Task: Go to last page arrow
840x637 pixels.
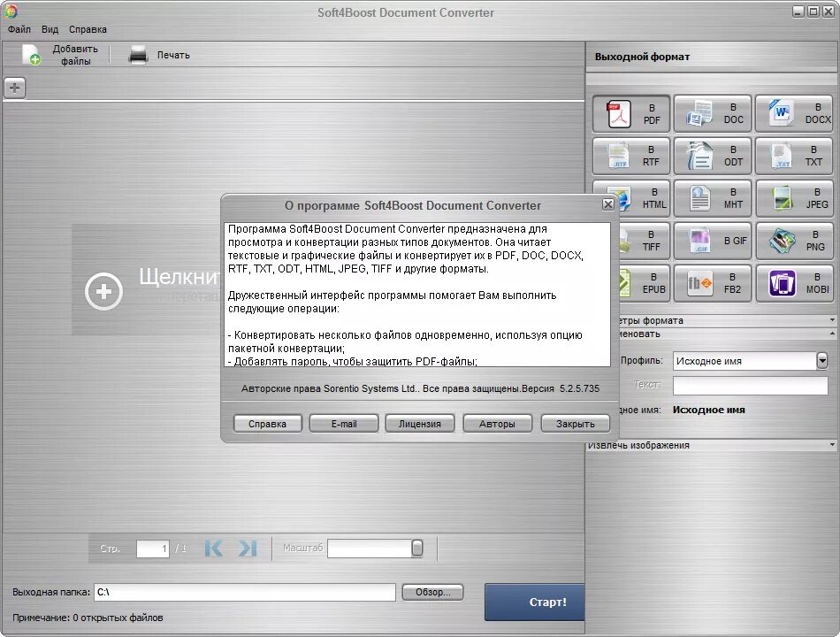Action: [248, 548]
